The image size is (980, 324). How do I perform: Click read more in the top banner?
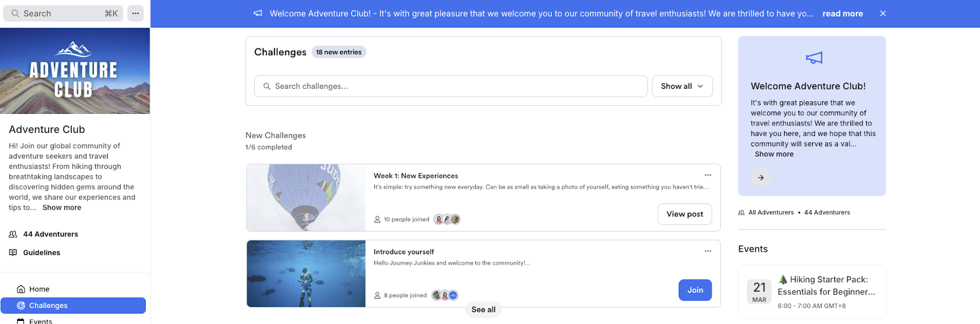point(843,13)
